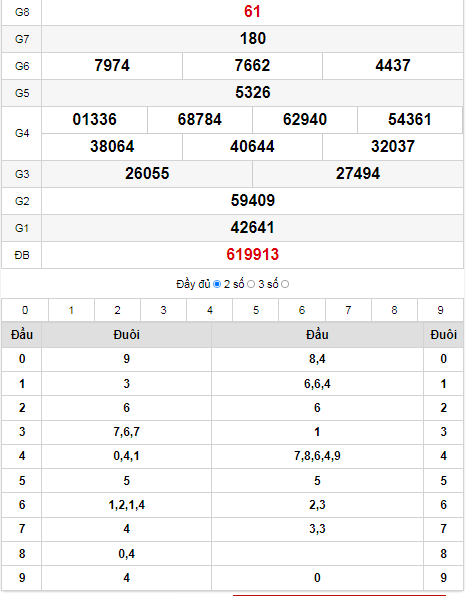This screenshot has width=468, height=596.
Task: Highlight numbers containing digit 7
Action: coord(348,310)
